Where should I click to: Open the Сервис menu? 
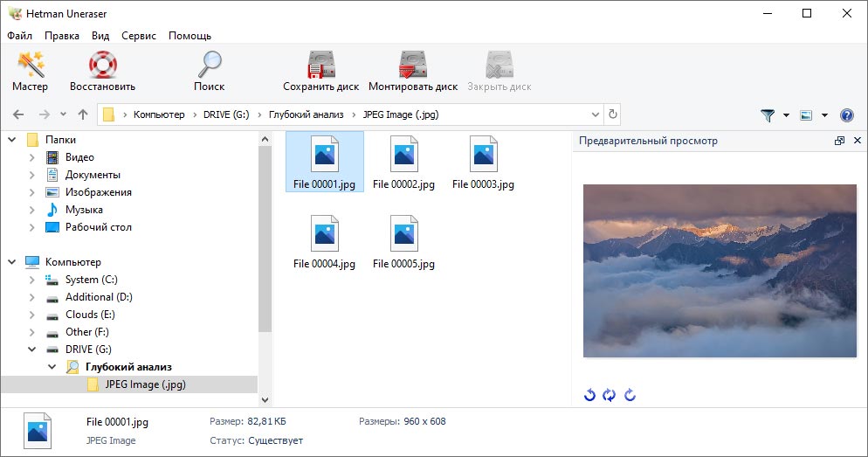[x=138, y=36]
